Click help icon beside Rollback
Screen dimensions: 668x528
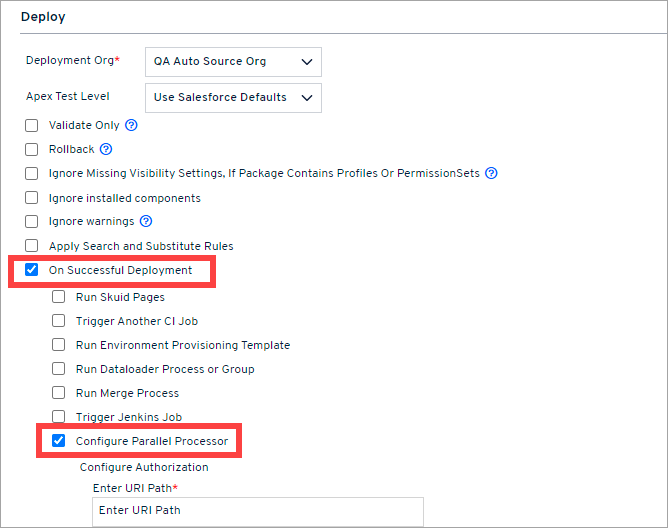106,149
